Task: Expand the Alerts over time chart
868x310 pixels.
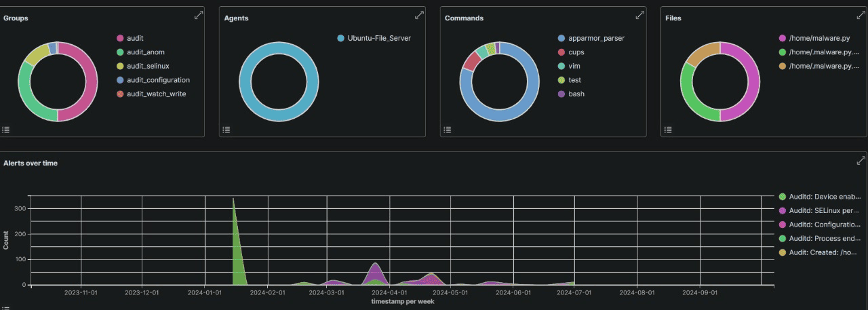Action: (x=861, y=161)
